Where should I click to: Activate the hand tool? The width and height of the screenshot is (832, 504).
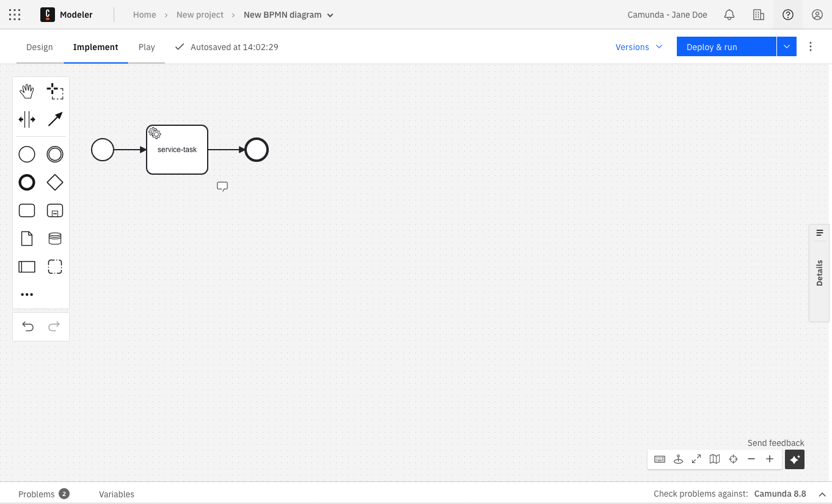click(x=27, y=90)
